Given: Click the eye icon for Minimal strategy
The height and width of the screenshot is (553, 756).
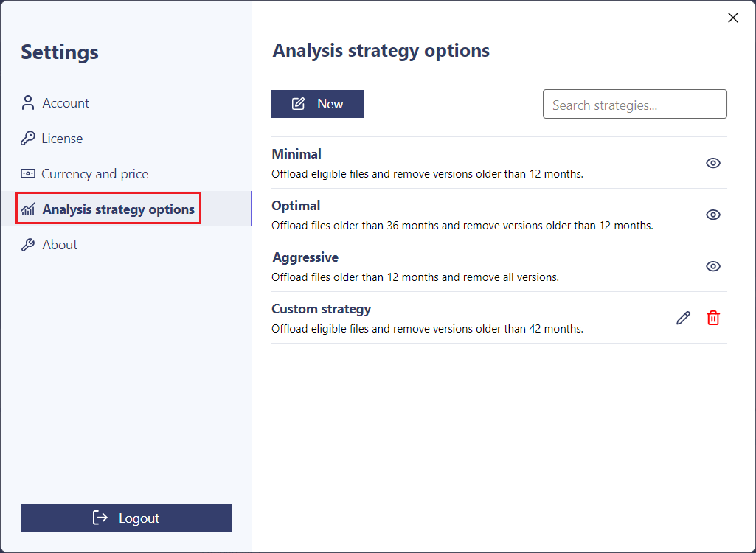Looking at the screenshot, I should pyautogui.click(x=713, y=163).
